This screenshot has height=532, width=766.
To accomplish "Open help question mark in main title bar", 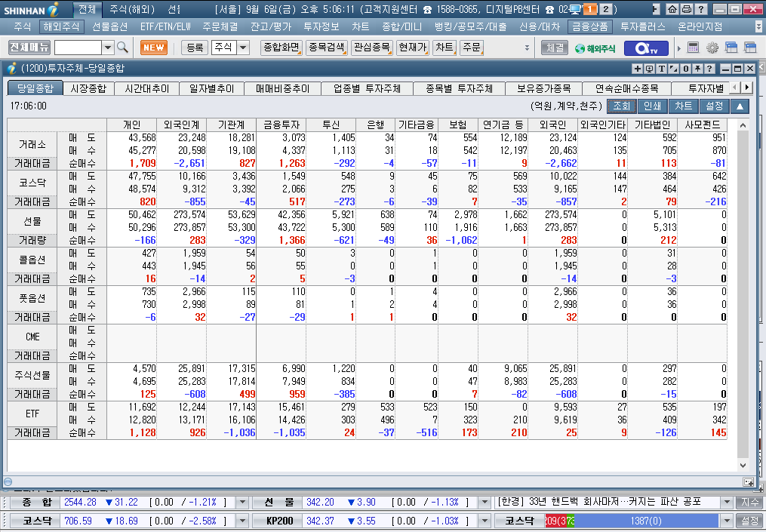I will 700,9.
